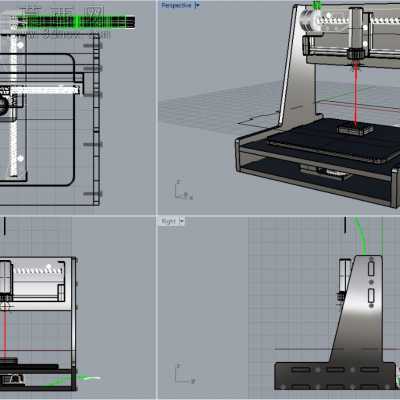Click the world axes icon in Perspective view
Image resolution: width=400 pixels, height=400 pixels.
pos(184,190)
